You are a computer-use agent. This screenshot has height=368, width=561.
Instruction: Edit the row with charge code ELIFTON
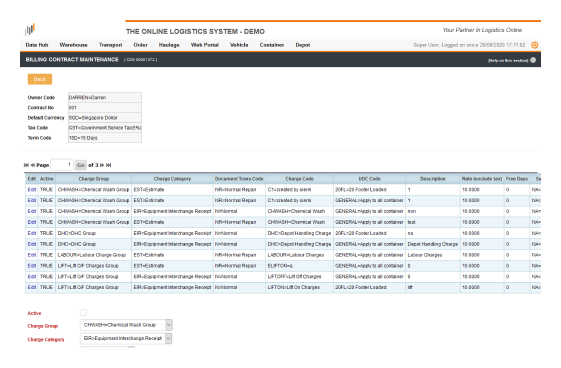tap(32, 266)
